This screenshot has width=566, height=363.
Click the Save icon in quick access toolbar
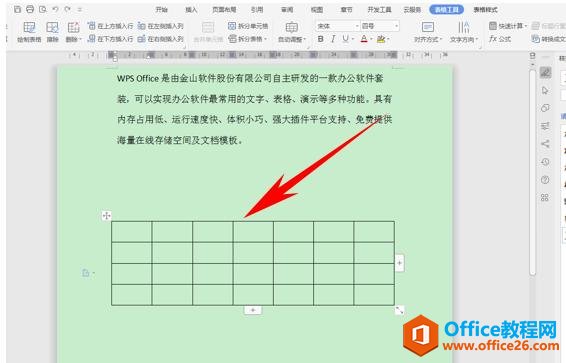click(17, 9)
